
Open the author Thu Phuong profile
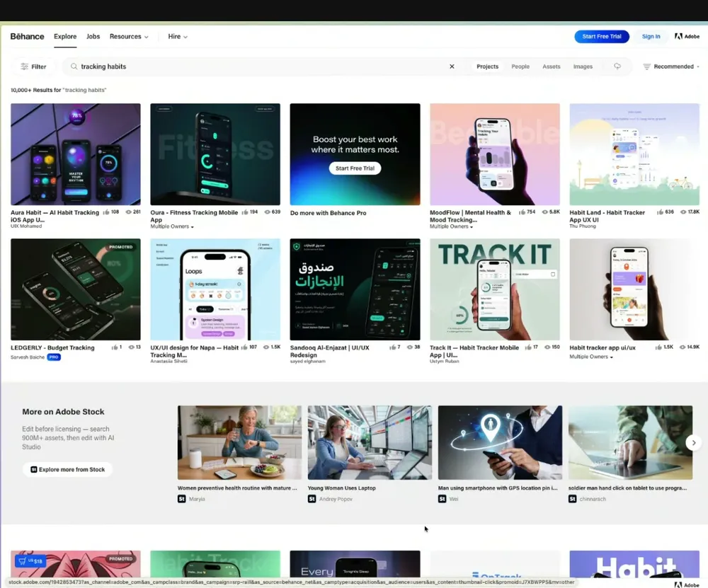pyautogui.click(x=583, y=226)
